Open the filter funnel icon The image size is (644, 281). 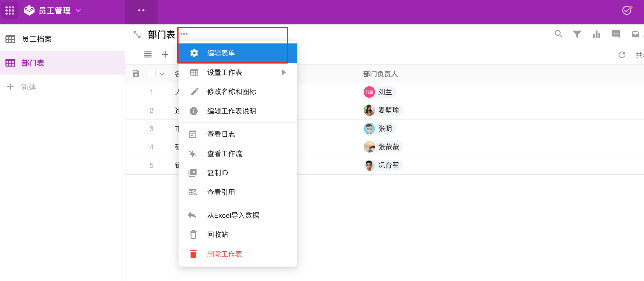point(577,34)
